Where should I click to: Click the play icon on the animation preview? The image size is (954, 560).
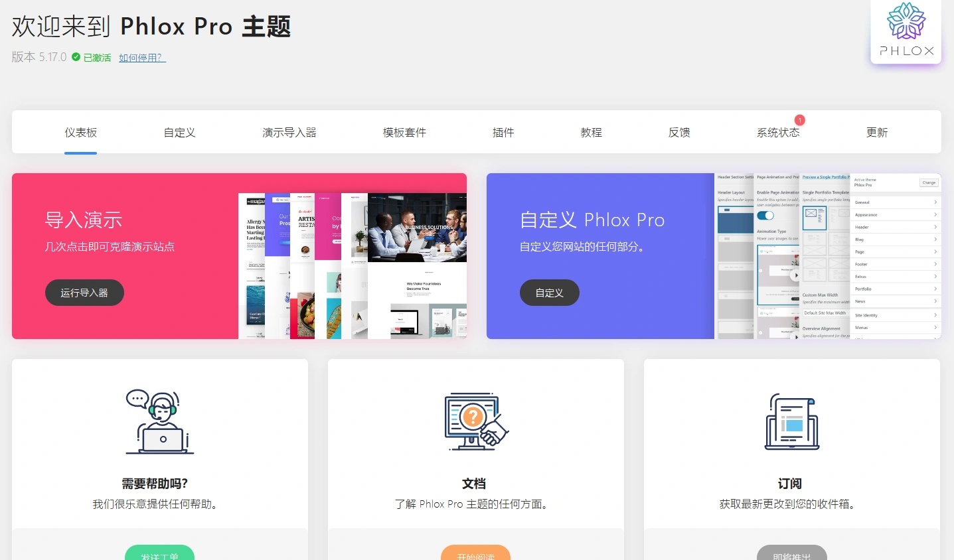[796, 275]
